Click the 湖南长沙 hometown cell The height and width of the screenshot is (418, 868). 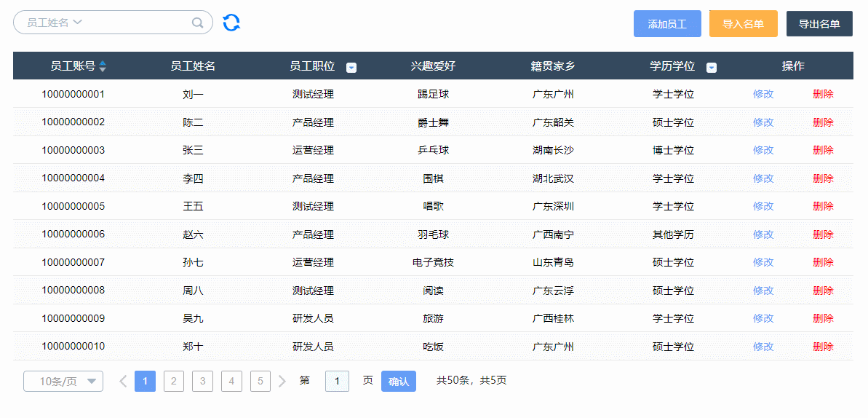click(553, 150)
